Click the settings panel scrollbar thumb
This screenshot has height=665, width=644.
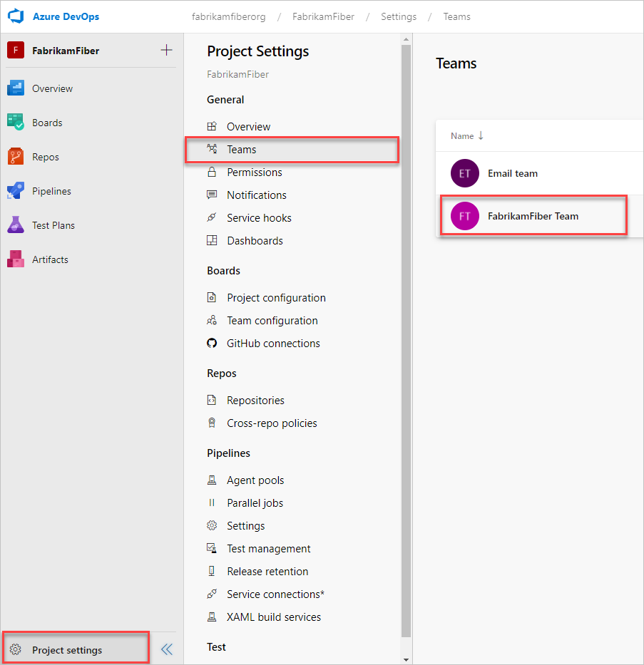(x=406, y=341)
